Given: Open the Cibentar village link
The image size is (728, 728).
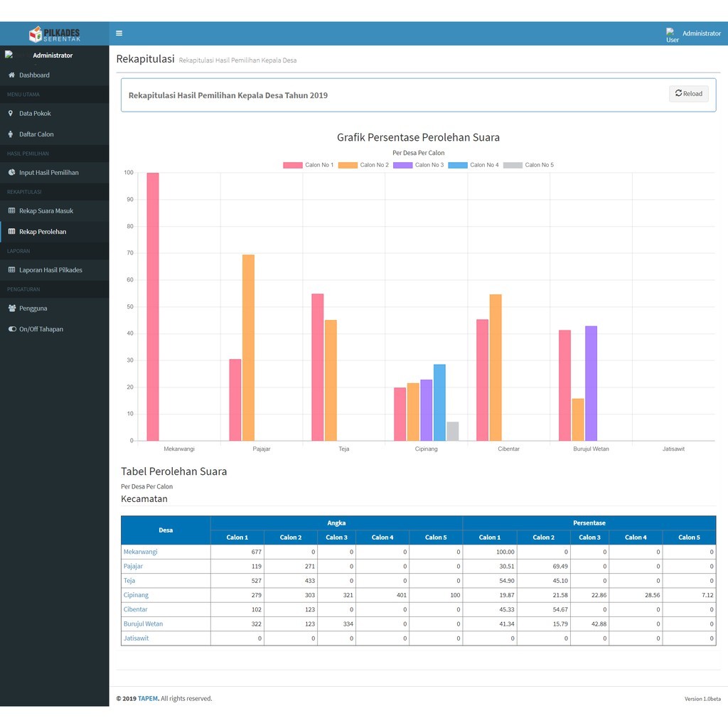Looking at the screenshot, I should click(135, 609).
